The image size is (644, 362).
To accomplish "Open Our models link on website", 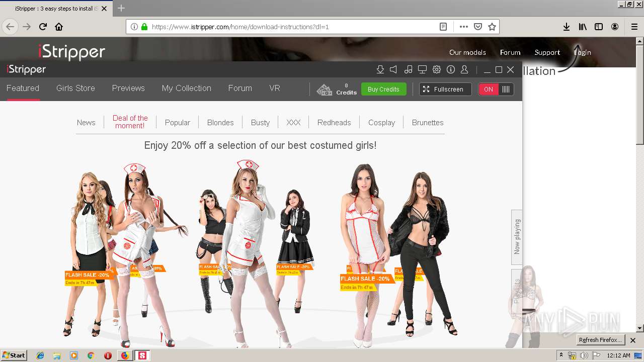I will pos(467,52).
